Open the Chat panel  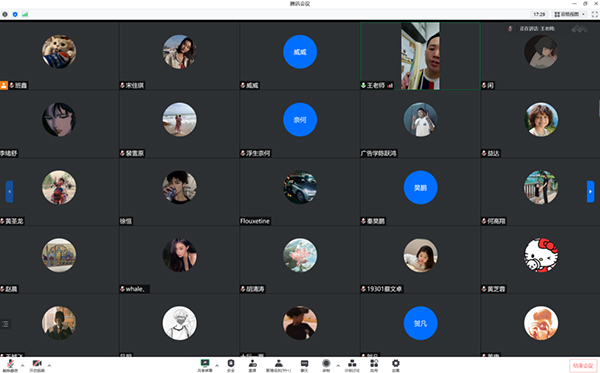(x=304, y=365)
